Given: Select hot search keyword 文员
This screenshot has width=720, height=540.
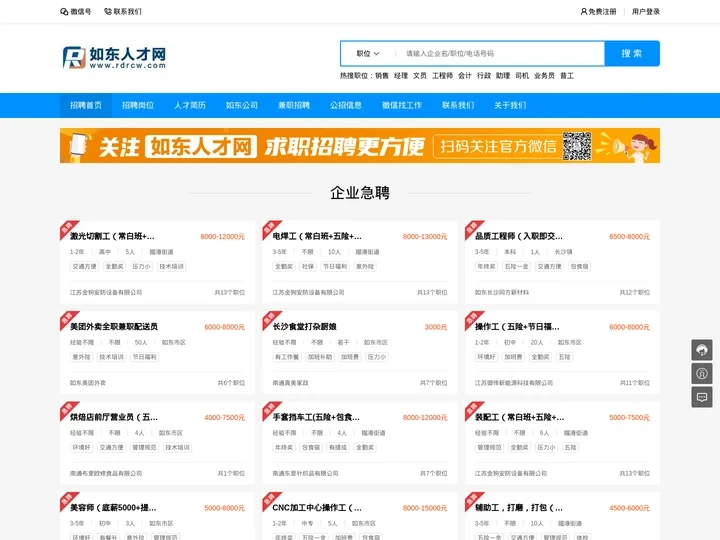Looking at the screenshot, I should point(420,76).
